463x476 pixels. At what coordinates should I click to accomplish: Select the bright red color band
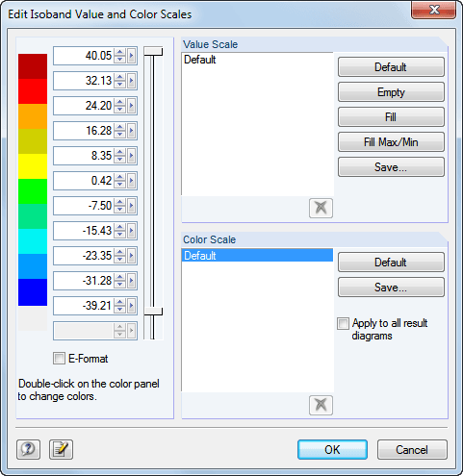point(33,91)
